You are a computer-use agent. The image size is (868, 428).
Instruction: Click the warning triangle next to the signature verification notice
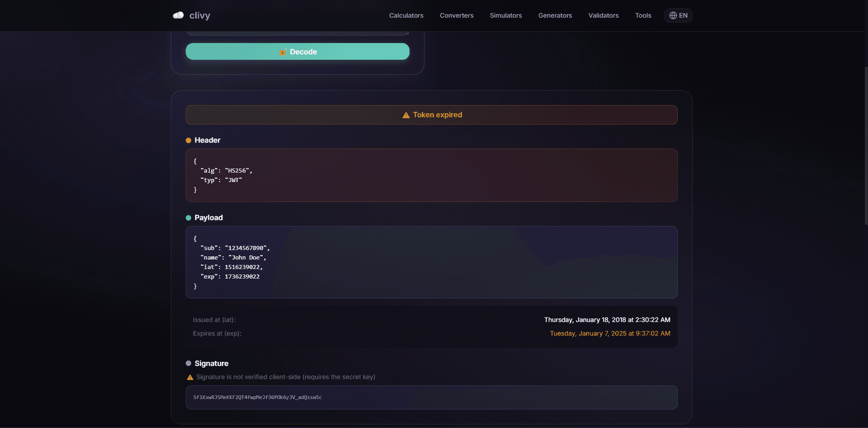[x=190, y=377]
